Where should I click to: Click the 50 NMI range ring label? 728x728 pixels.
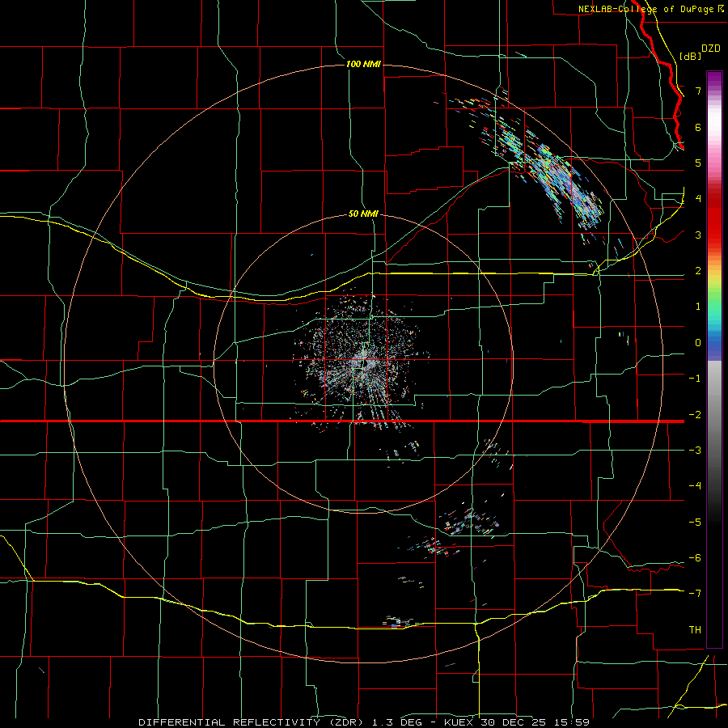[x=363, y=214]
